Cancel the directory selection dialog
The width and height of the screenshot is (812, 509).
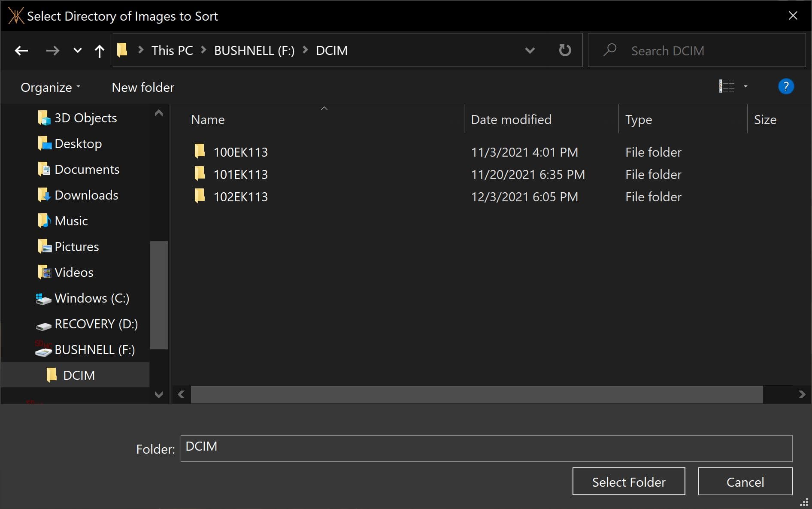pyautogui.click(x=745, y=481)
